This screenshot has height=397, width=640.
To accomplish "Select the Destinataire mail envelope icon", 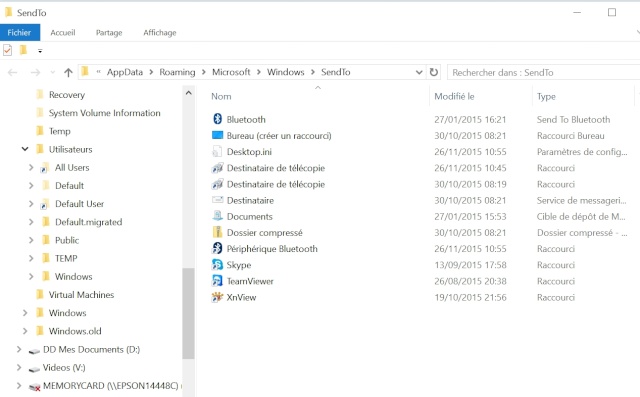I will (218, 200).
